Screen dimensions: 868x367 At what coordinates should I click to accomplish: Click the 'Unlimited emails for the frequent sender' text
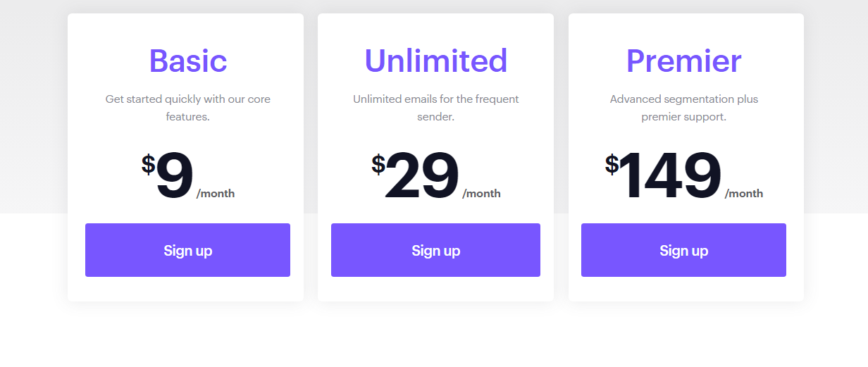(x=435, y=108)
